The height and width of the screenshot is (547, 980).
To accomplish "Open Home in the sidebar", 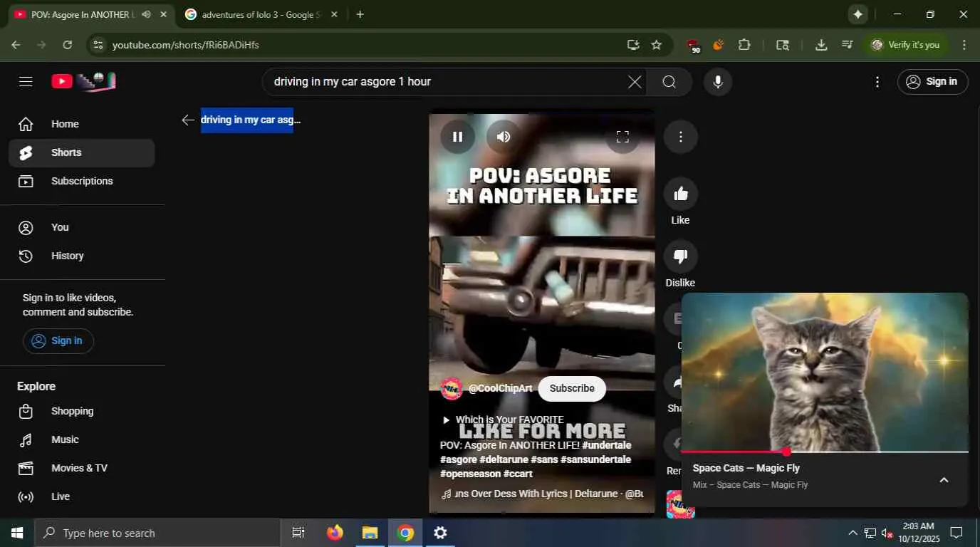I will pyautogui.click(x=81, y=124).
